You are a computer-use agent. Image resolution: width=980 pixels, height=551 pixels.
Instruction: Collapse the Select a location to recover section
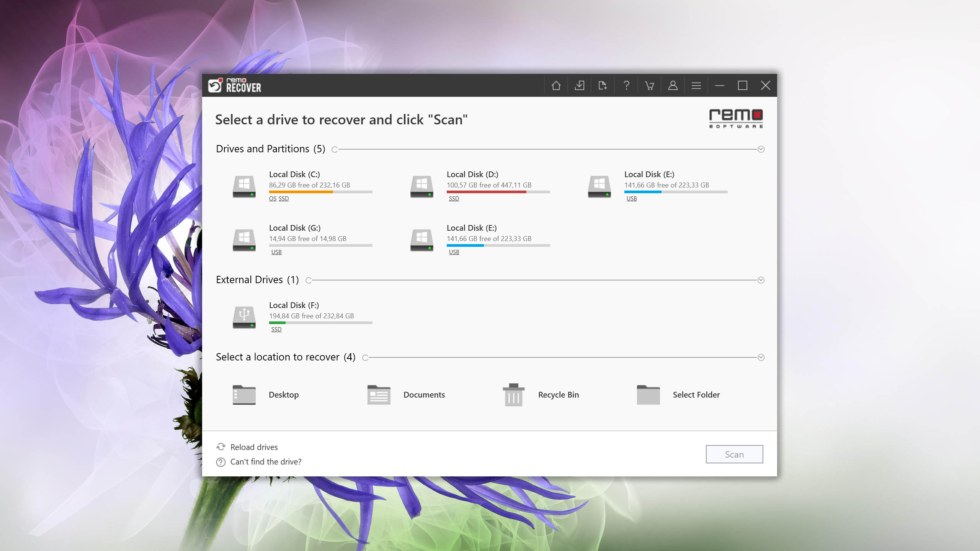click(761, 357)
